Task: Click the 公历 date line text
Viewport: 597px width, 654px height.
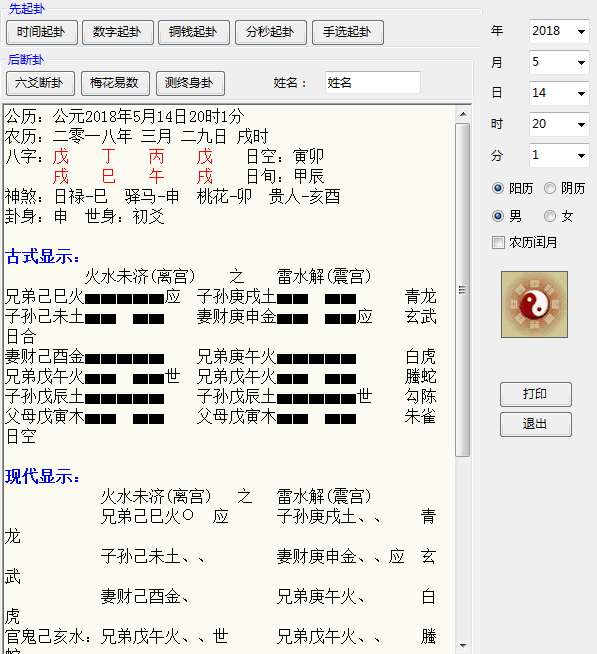Action: 125,116
